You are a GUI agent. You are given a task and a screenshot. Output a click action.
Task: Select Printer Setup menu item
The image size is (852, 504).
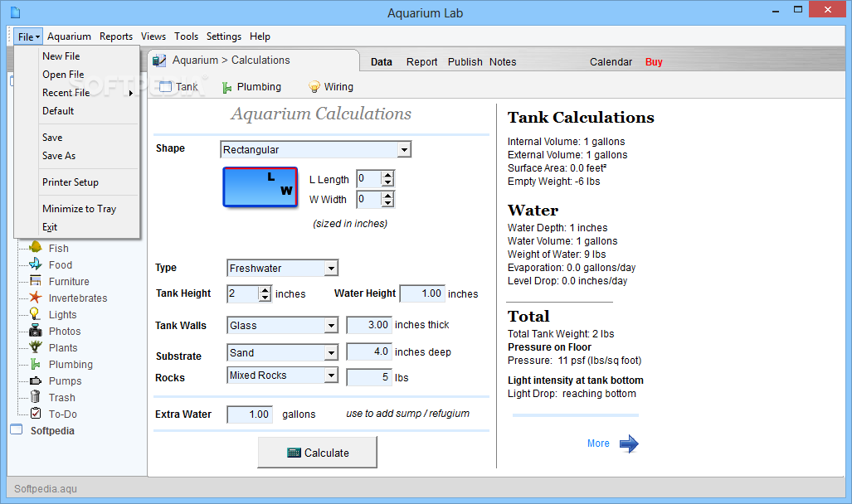pyautogui.click(x=70, y=182)
